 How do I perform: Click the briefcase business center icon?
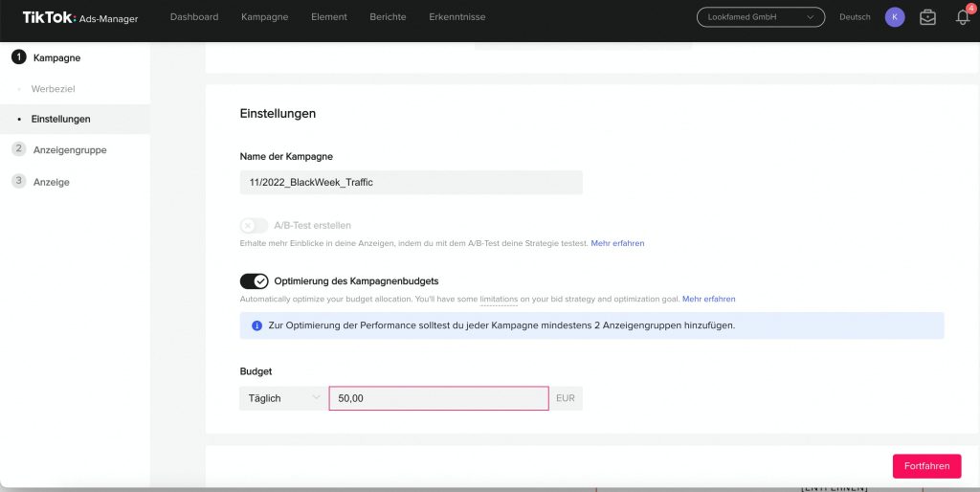click(x=927, y=17)
